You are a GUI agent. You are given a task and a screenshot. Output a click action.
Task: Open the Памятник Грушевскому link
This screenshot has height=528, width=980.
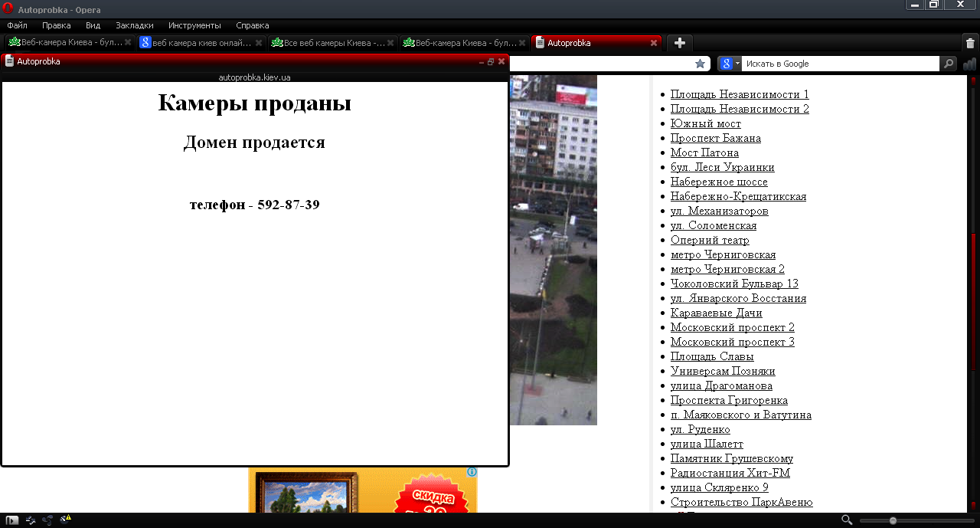tap(732, 458)
